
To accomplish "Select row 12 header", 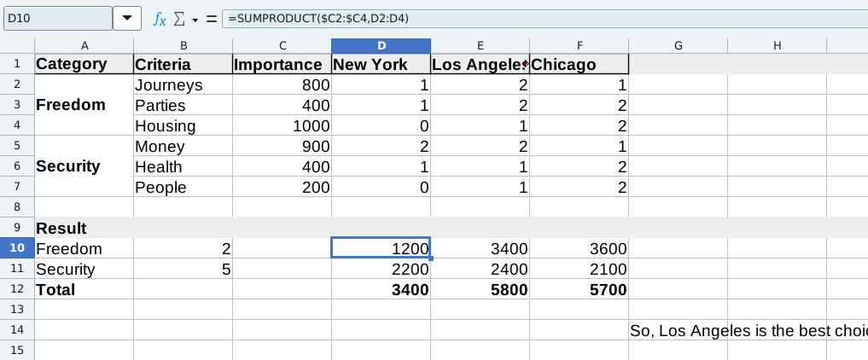I will pyautogui.click(x=17, y=289).
